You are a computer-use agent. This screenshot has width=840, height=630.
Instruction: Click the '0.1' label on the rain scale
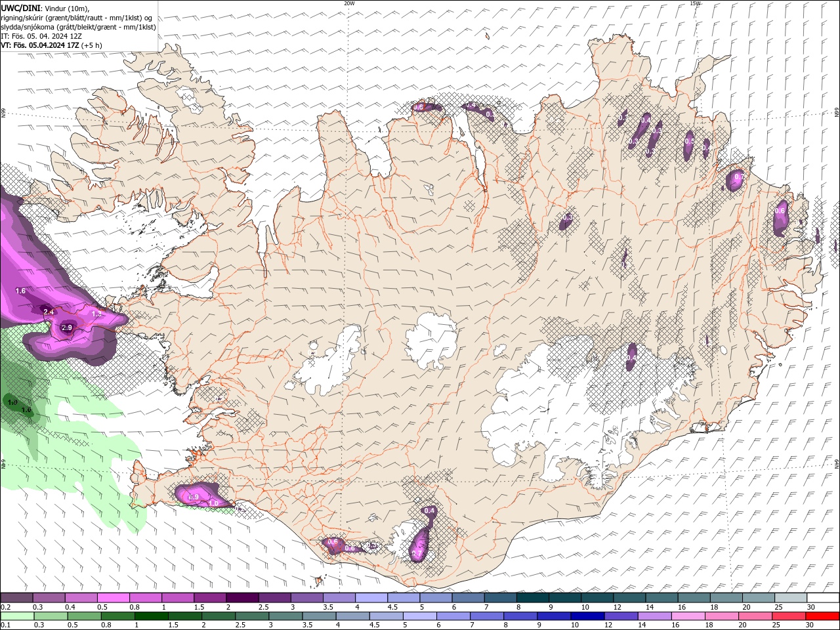tap(5, 625)
